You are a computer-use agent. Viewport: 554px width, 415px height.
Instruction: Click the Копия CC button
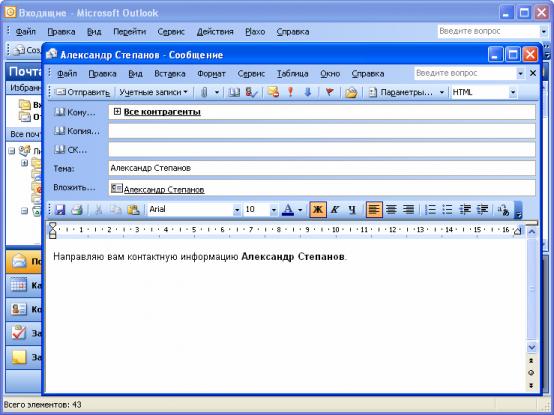click(x=77, y=131)
